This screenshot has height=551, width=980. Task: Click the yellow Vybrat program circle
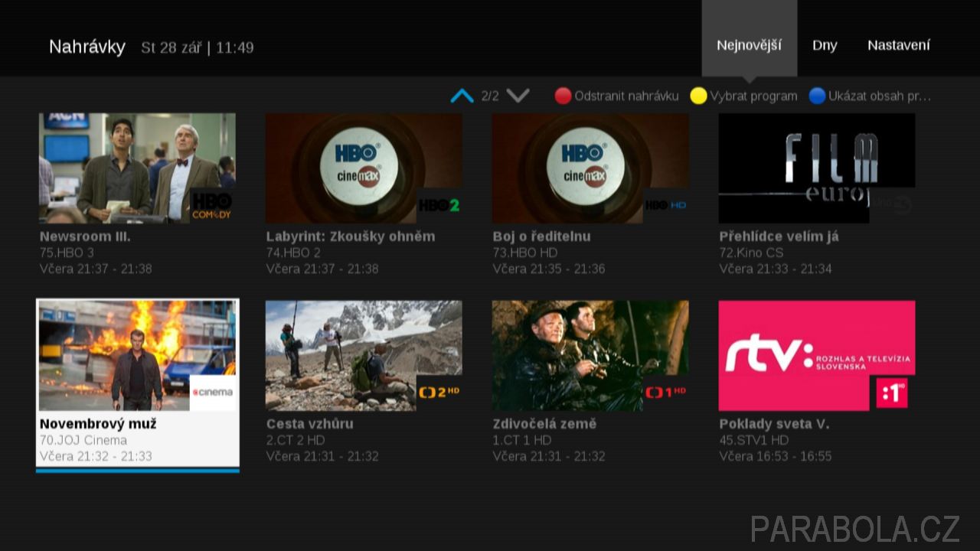click(698, 96)
